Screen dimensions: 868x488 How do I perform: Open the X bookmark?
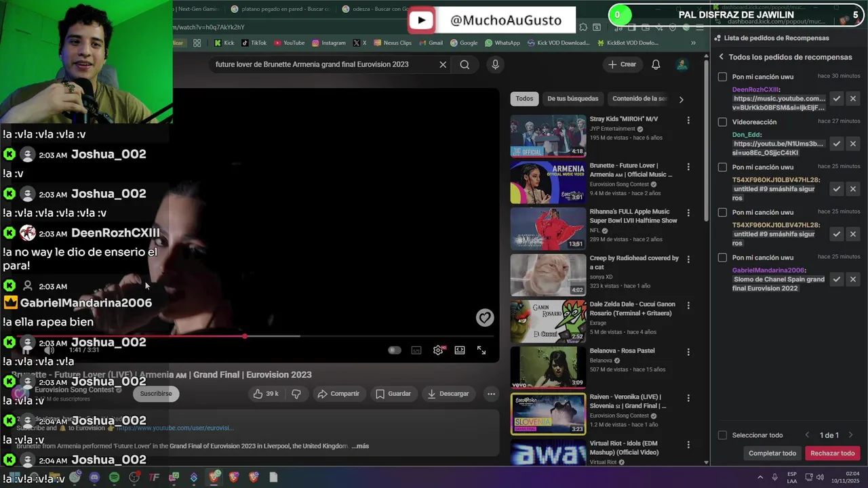[359, 43]
